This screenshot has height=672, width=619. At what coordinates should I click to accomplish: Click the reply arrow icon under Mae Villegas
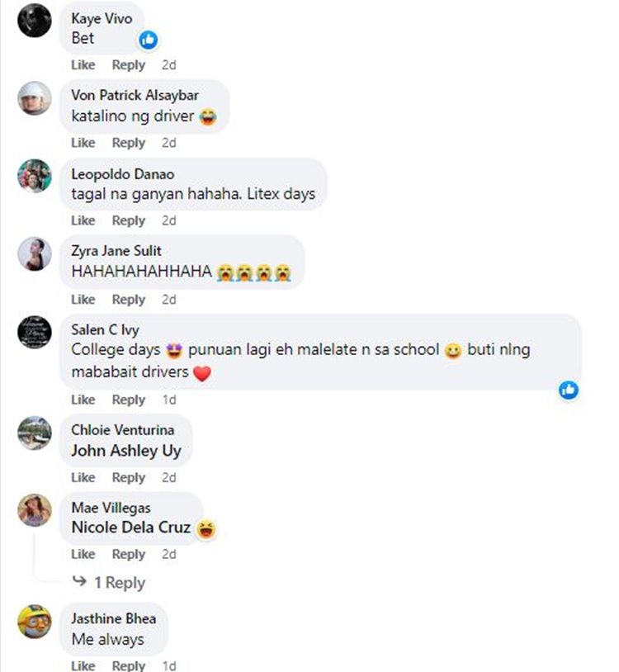tap(79, 583)
